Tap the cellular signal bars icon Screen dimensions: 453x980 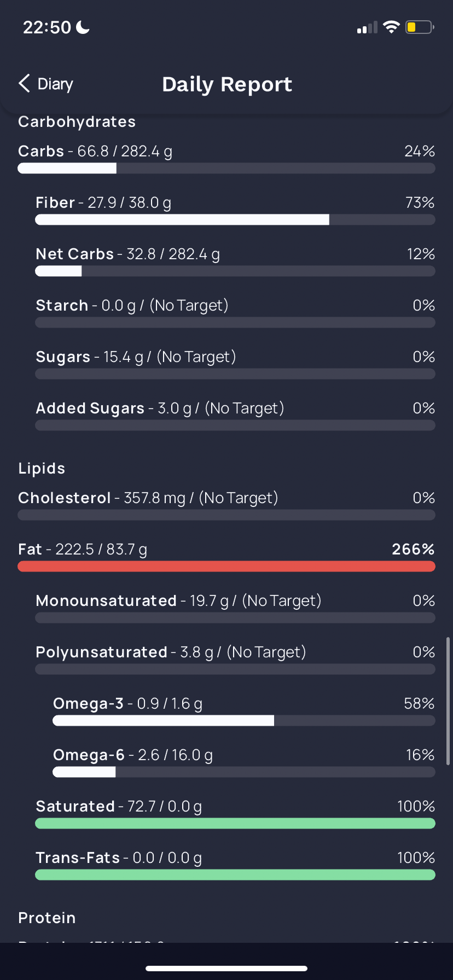(x=367, y=27)
